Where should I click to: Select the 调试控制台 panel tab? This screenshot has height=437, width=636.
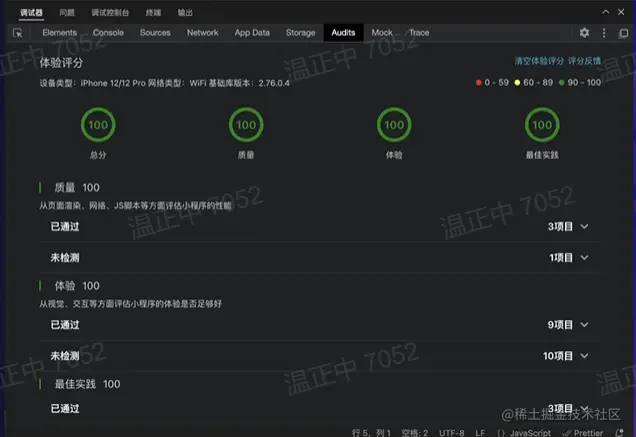[110, 13]
